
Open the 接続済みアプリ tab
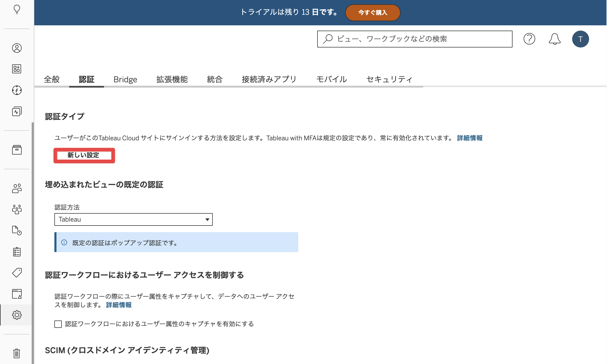[269, 79]
